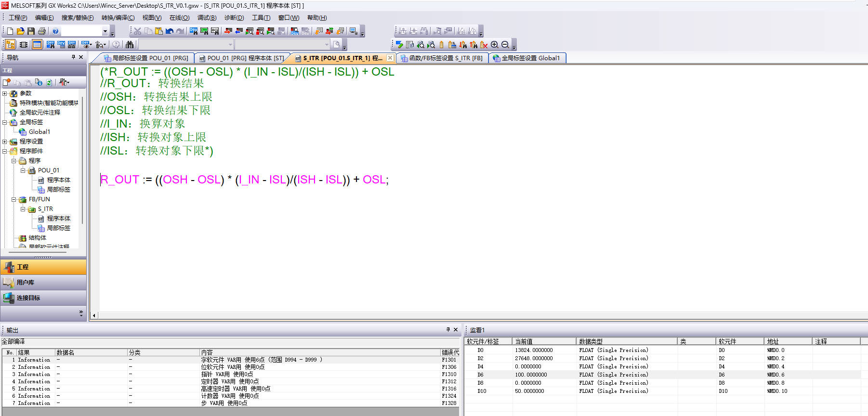Collapse the FB/FUN tree node

click(x=14, y=199)
